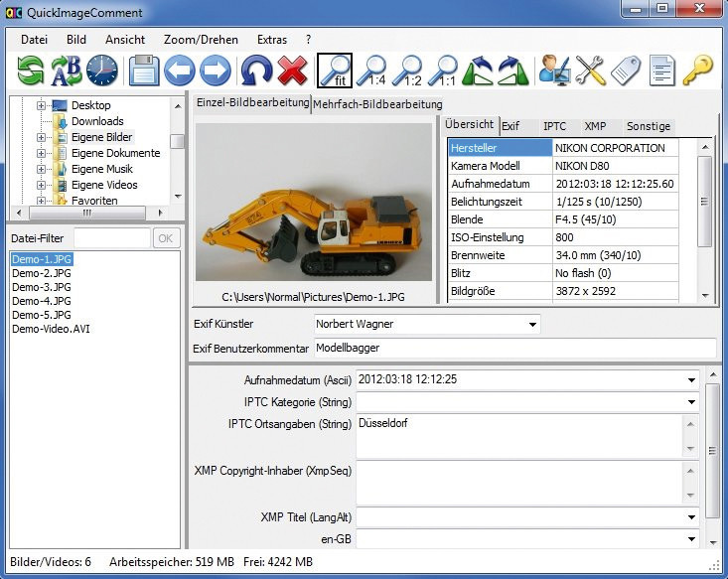Open the Exif Künstler dropdown
Image resolution: width=728 pixels, height=579 pixels.
pos(532,325)
